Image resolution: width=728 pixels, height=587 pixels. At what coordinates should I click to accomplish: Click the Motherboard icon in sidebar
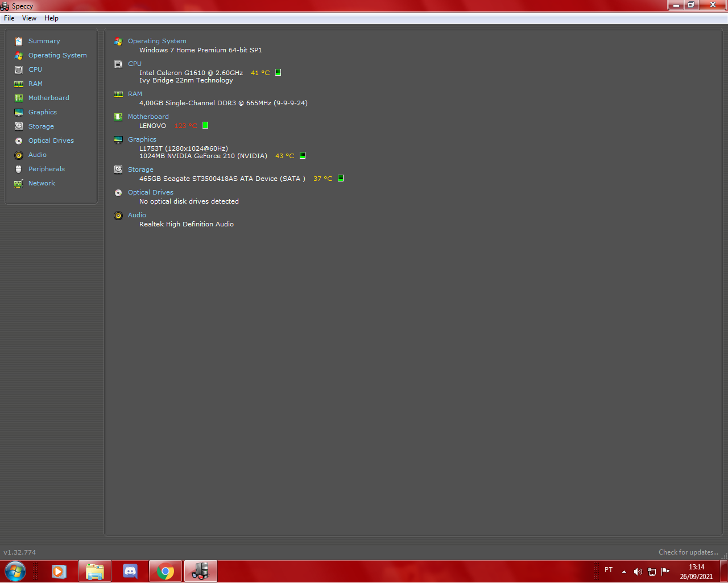point(19,98)
